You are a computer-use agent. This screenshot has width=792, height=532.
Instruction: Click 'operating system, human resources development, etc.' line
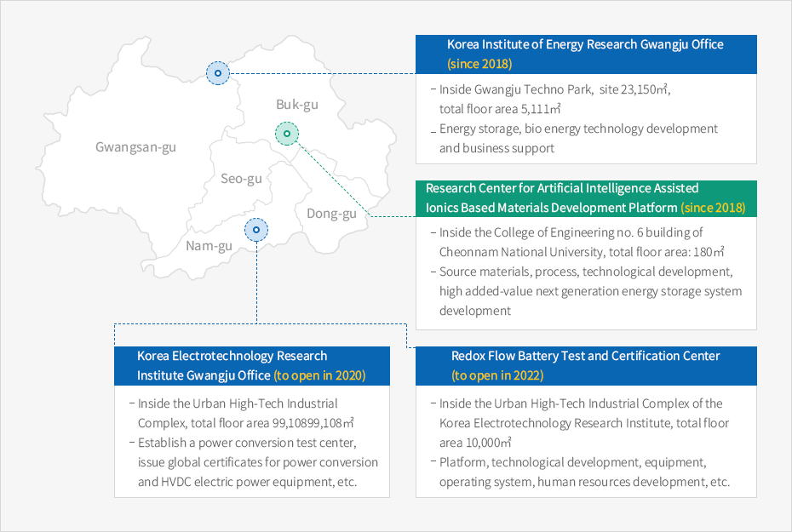coord(585,482)
